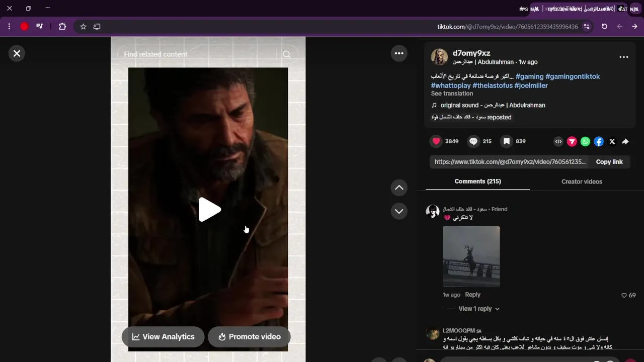Switch to the Creator videos tab
644x362 pixels.
click(x=582, y=182)
